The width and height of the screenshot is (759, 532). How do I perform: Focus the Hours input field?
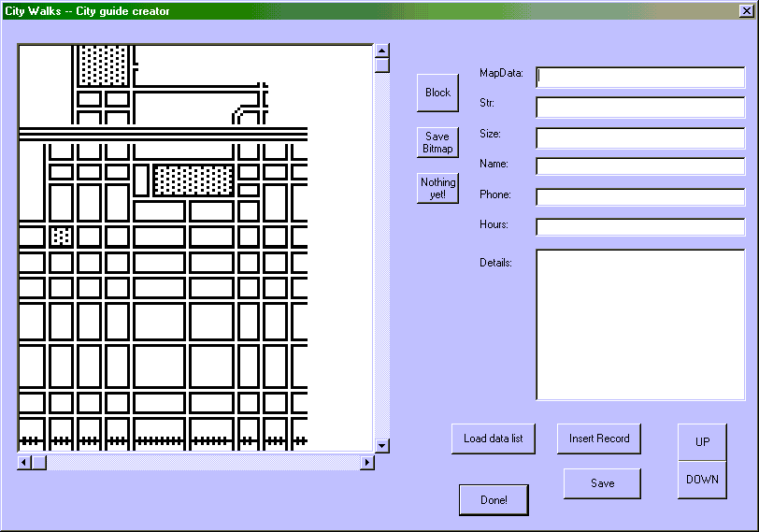click(640, 227)
